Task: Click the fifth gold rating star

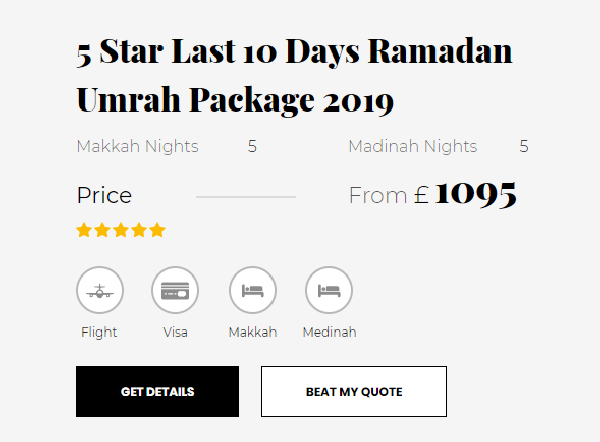Action: [157, 231]
